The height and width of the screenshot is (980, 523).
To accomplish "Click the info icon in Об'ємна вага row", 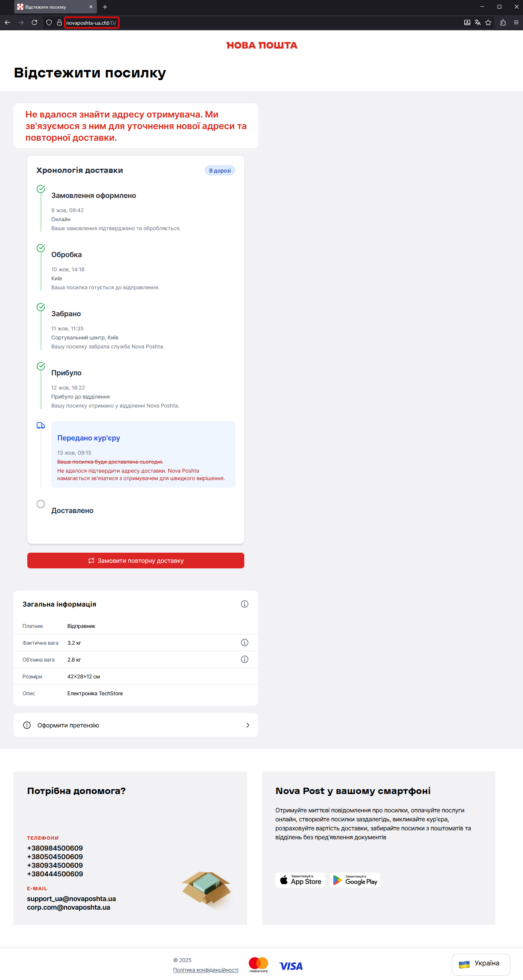I will (x=245, y=659).
